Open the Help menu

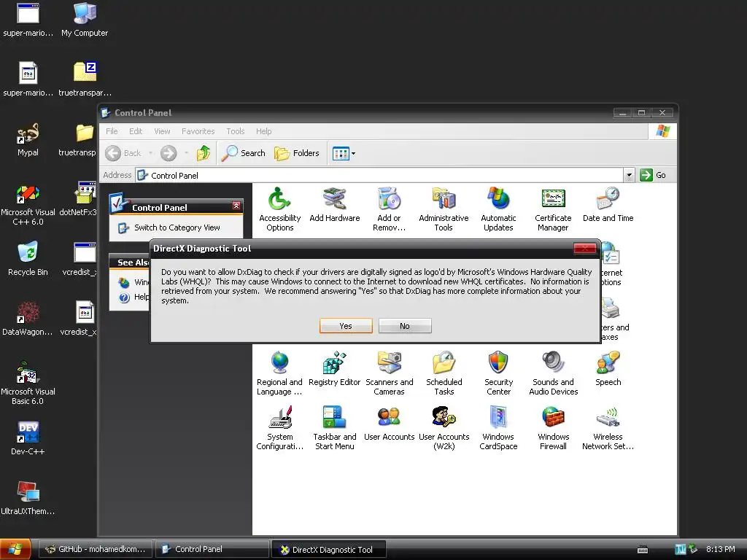tap(263, 131)
